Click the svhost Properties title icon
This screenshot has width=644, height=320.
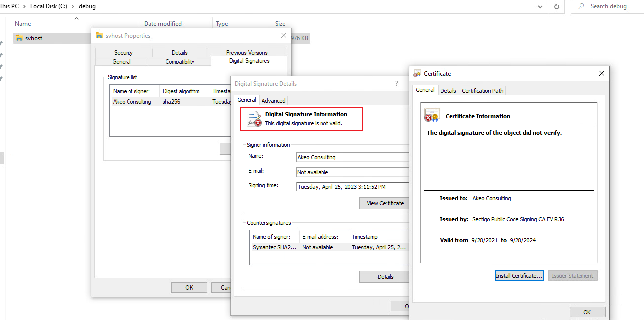click(x=99, y=36)
